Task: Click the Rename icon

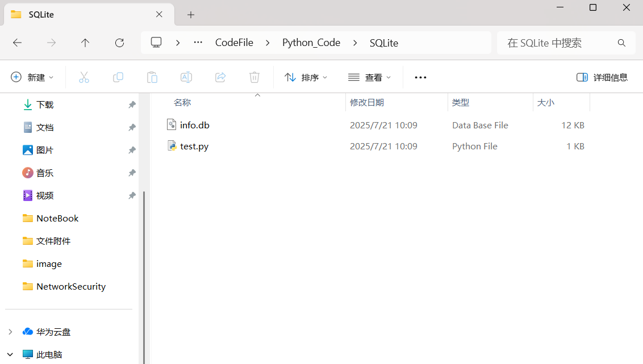Action: pos(186,77)
